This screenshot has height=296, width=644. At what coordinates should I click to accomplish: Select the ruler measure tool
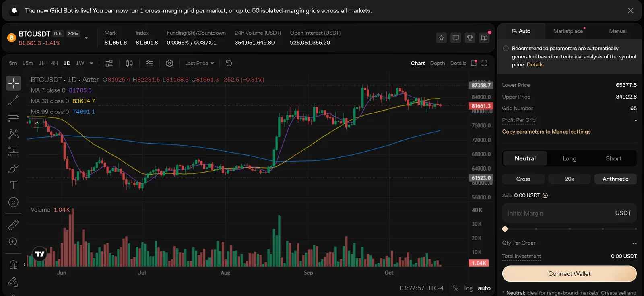click(x=14, y=225)
